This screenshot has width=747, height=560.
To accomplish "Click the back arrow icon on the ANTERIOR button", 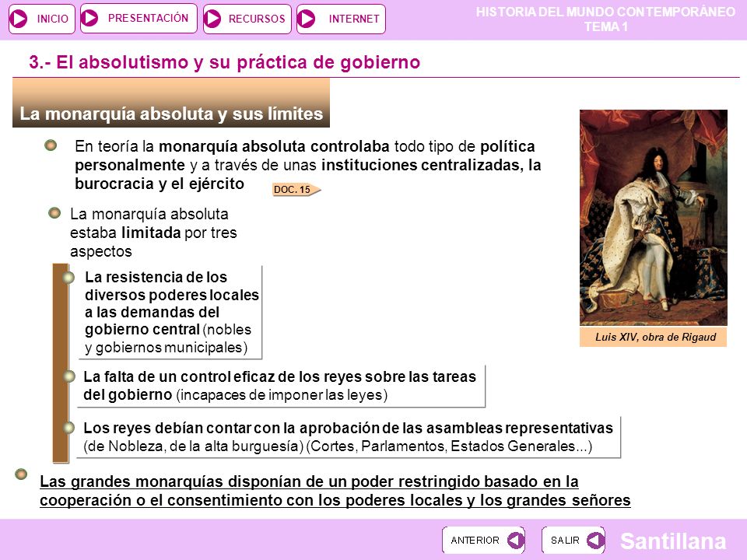I will click(515, 540).
